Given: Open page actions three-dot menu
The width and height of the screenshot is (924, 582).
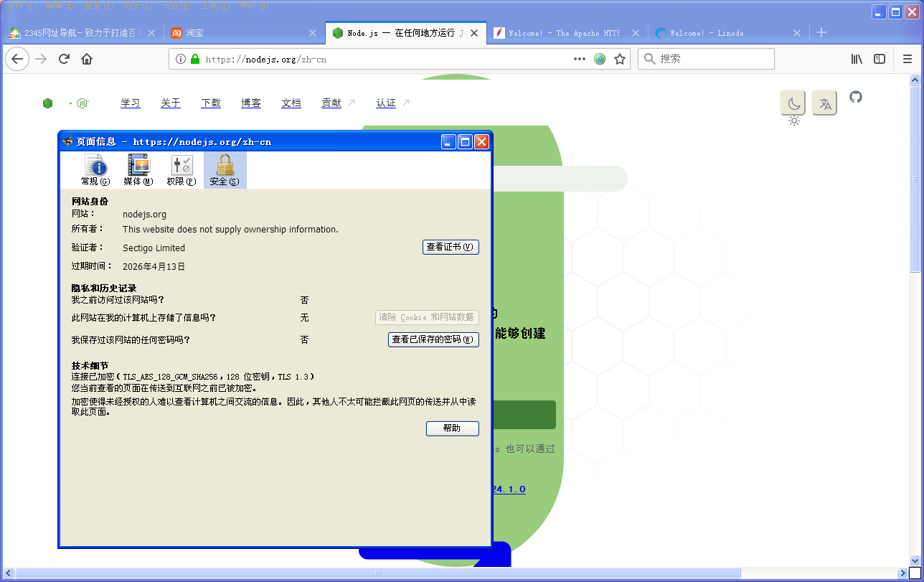Looking at the screenshot, I should [x=580, y=59].
